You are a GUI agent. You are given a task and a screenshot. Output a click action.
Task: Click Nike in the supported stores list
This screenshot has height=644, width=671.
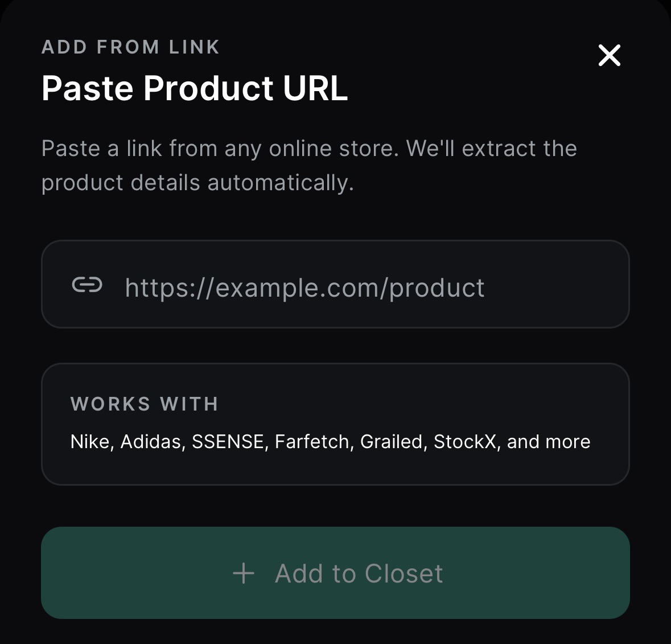pyautogui.click(x=89, y=442)
